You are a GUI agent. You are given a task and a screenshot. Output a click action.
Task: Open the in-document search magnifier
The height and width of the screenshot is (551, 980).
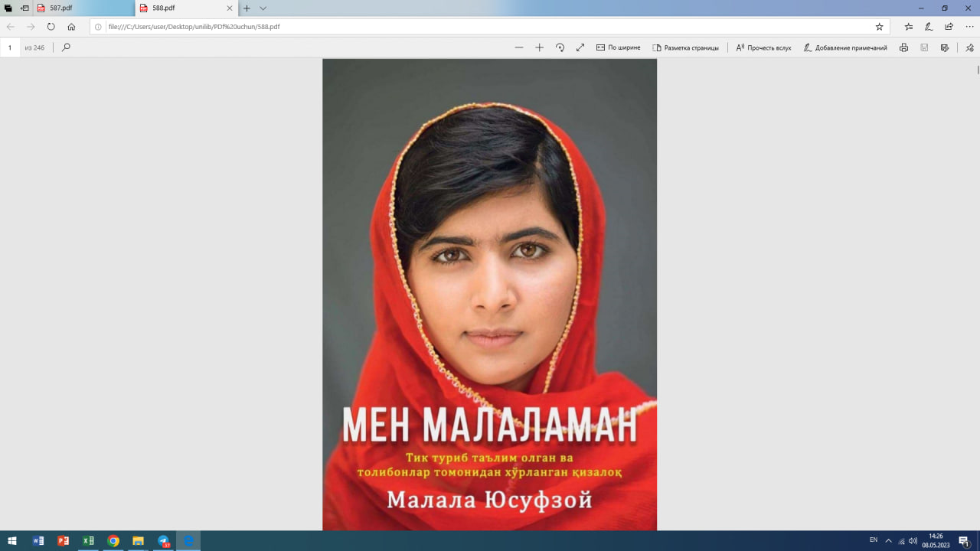64,47
